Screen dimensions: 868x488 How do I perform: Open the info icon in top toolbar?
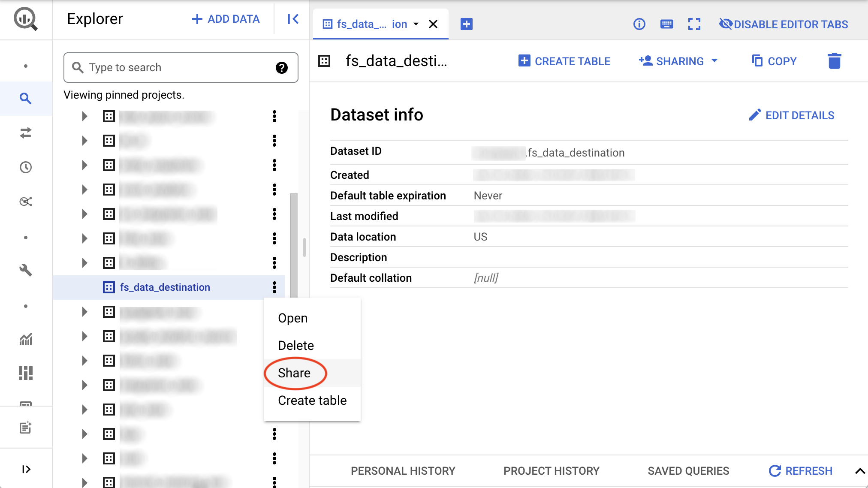coord(639,24)
